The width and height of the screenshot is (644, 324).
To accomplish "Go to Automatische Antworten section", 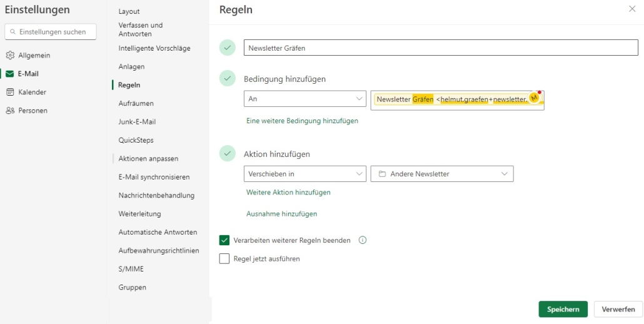I will [x=158, y=232].
